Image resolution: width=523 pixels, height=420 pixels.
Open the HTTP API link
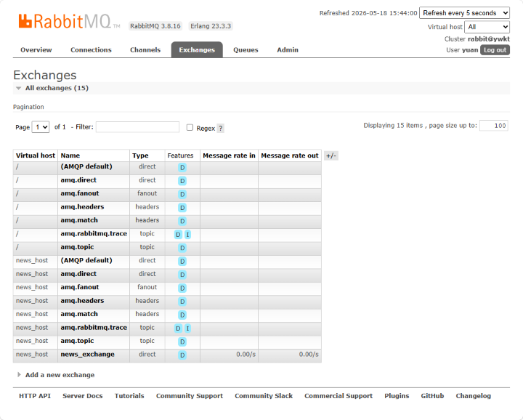[35, 396]
